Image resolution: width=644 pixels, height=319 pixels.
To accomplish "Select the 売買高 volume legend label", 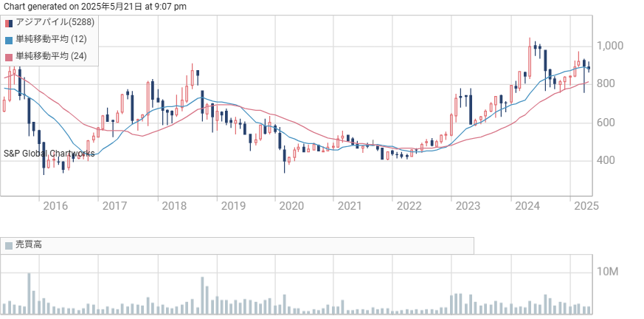I will (x=29, y=245).
